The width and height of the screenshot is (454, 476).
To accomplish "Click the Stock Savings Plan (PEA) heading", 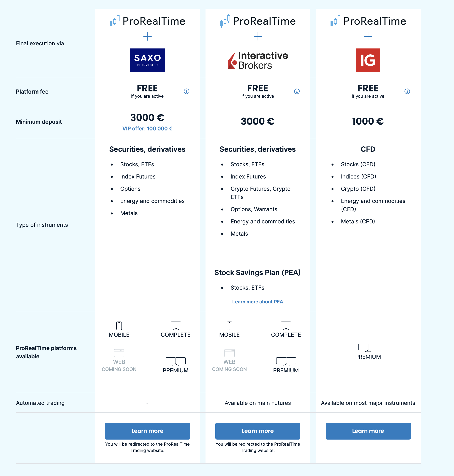I will coord(257,272).
